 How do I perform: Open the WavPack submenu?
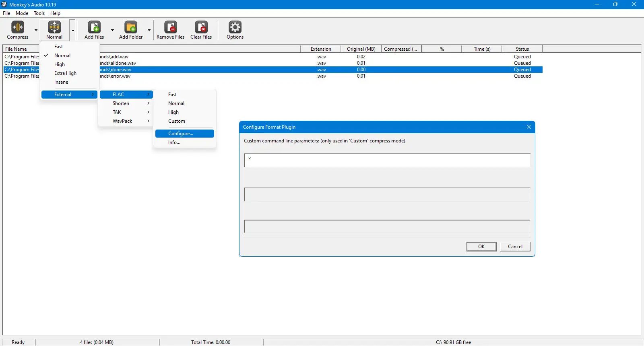(x=126, y=121)
